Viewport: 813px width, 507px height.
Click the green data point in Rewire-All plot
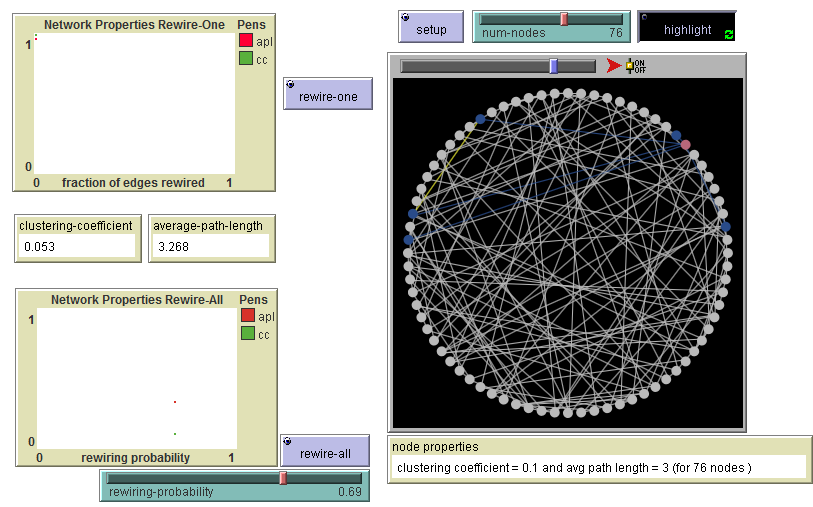(175, 434)
